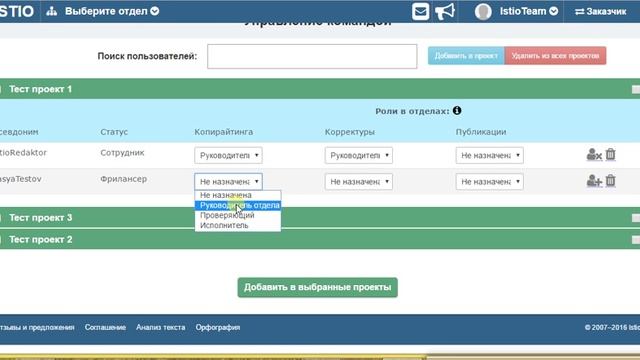Toggle checkbox at right of Тест проект 2
The height and width of the screenshot is (360, 640).
pyautogui.click(x=636, y=240)
